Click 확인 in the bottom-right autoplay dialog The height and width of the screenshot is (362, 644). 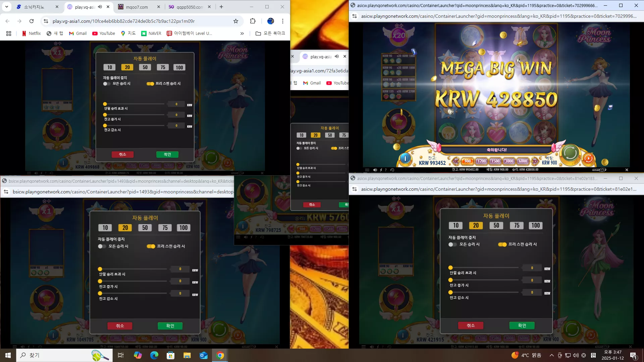pos(522,325)
